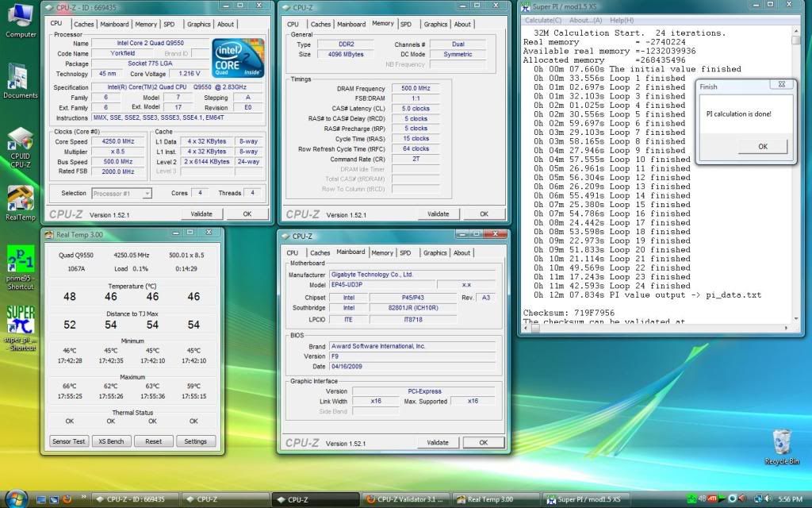Click XS Bench in Real Temp
The height and width of the screenshot is (508, 812).
(x=111, y=441)
